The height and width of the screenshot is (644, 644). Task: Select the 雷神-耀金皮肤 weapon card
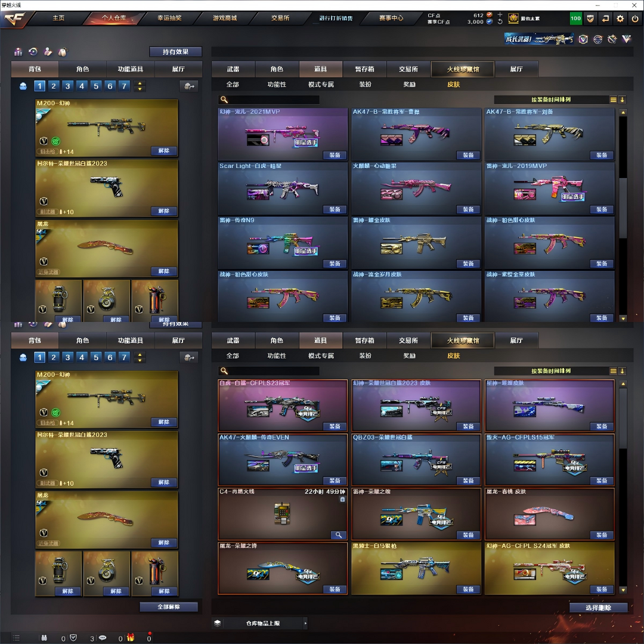[x=416, y=242]
